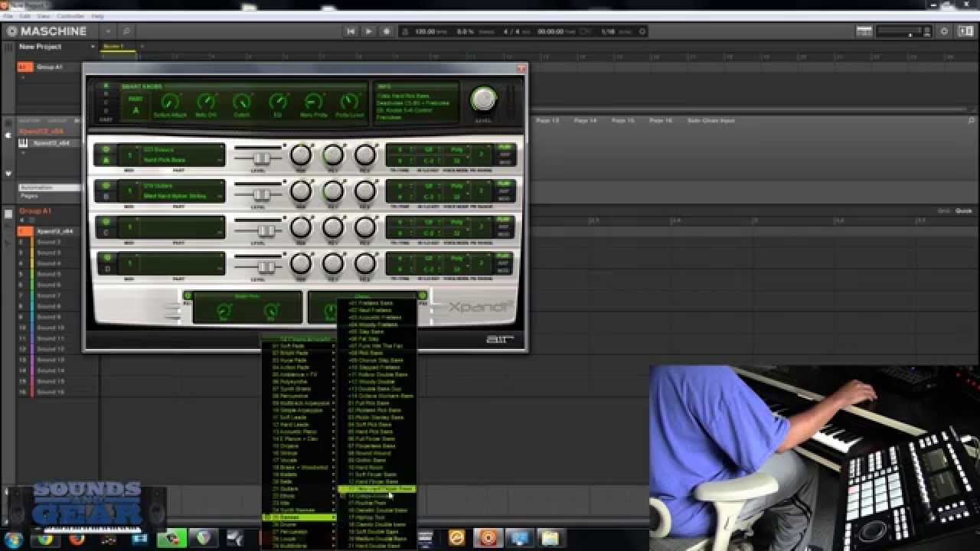
Task: Open the empty part D patch selector
Action: coord(183,263)
